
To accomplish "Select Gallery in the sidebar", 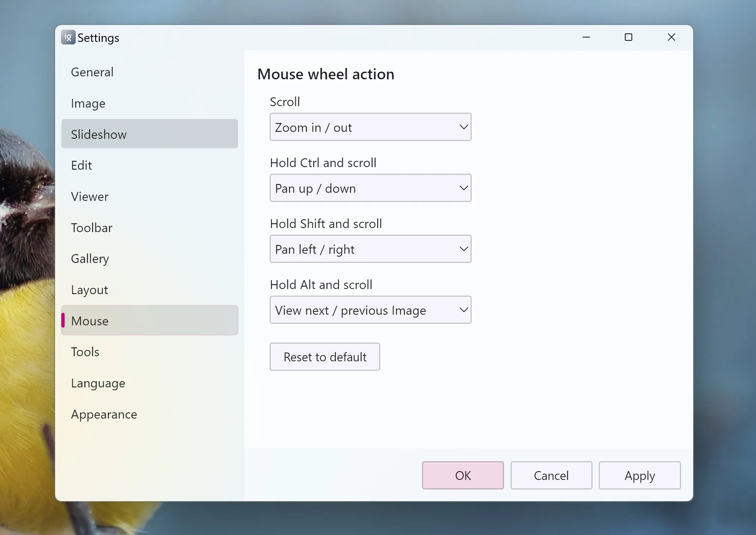I will tap(90, 259).
